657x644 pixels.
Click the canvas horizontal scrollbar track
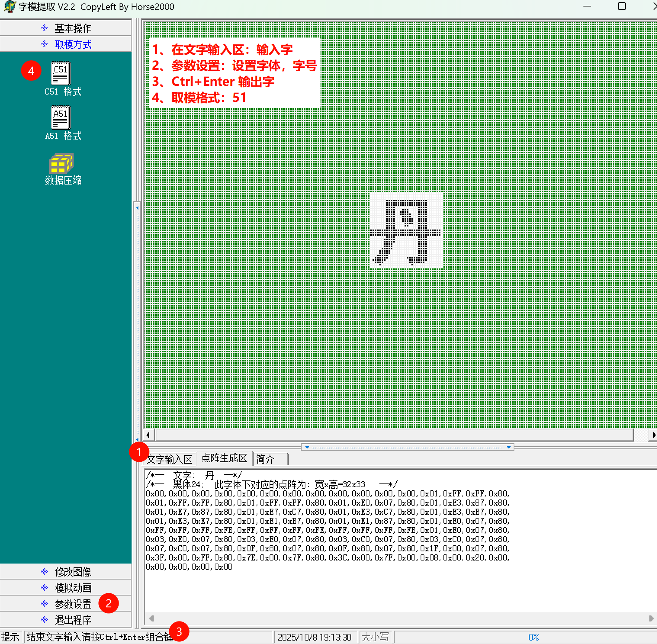tap(395, 435)
